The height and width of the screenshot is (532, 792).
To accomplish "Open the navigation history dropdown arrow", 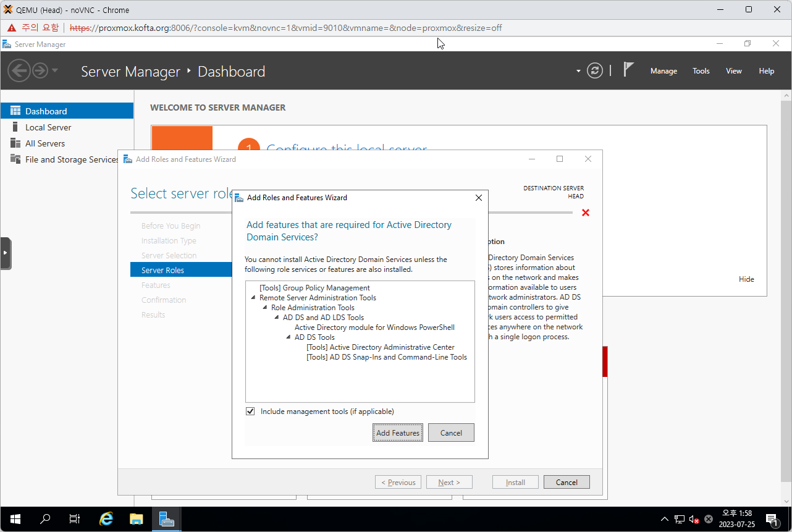I will (x=55, y=70).
